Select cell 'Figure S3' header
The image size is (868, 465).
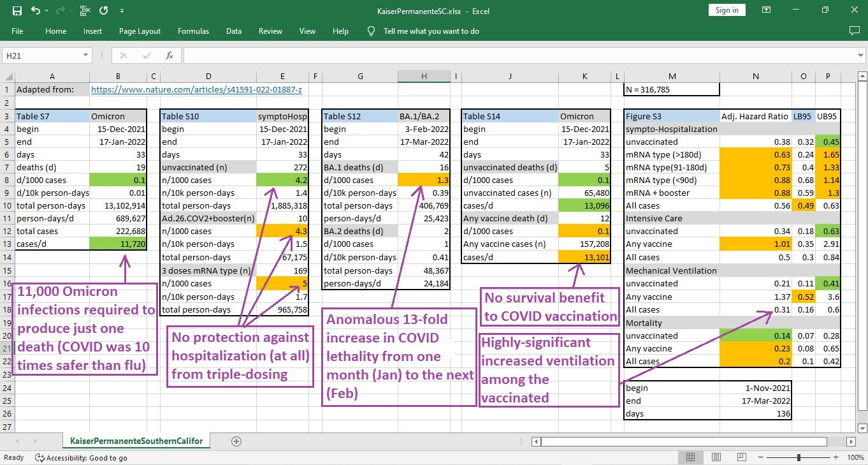point(672,116)
